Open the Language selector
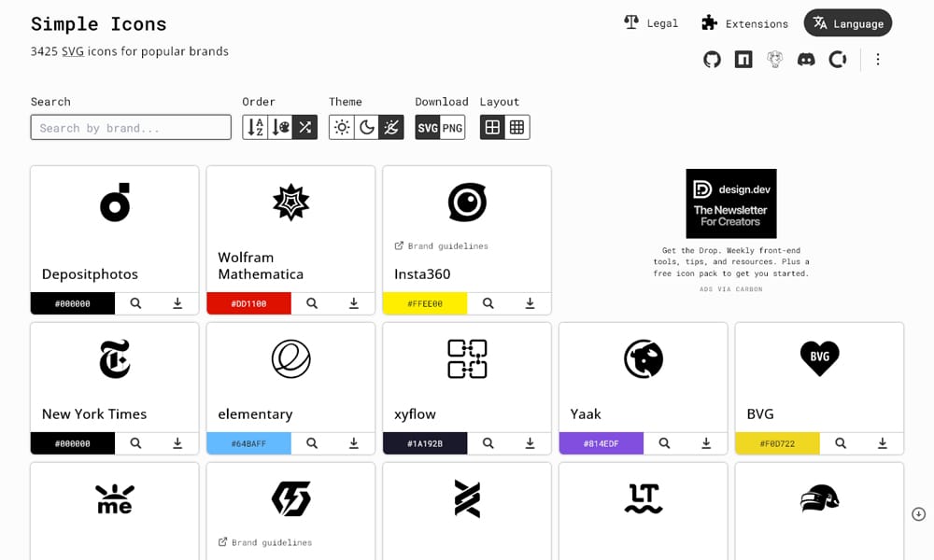Viewport: 934px width, 560px height. point(848,23)
